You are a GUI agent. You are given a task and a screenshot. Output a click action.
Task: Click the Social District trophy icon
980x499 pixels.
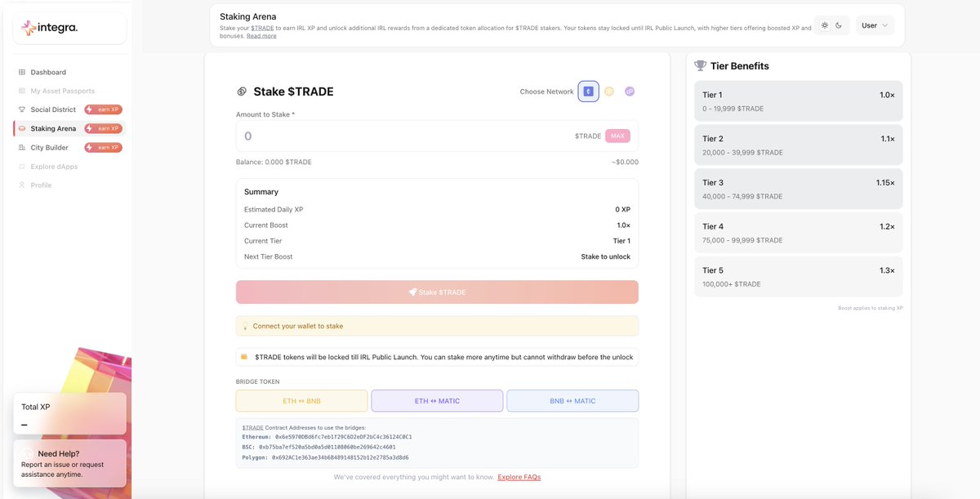(22, 109)
